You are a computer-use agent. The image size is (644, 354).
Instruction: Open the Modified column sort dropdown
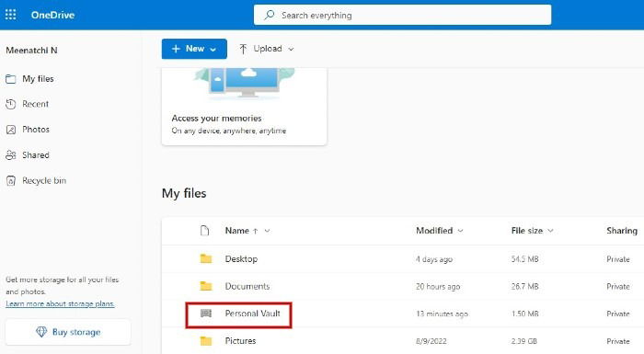pos(460,231)
